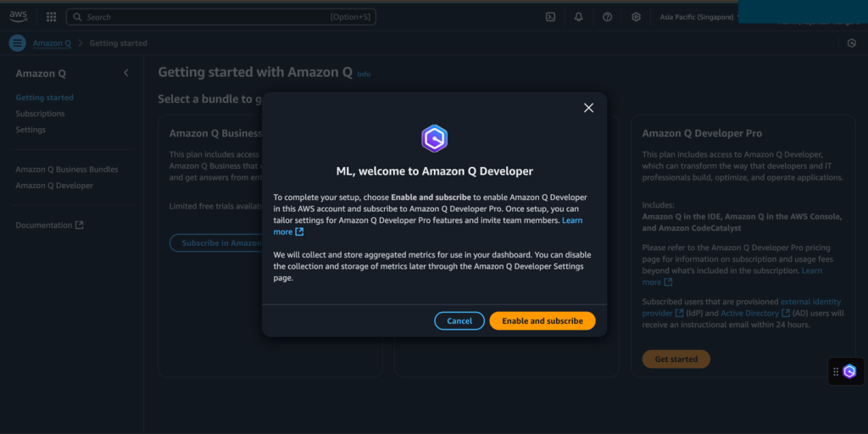Go to Amazon Q breadcrumb link
This screenshot has height=434, width=868.
pos(52,43)
